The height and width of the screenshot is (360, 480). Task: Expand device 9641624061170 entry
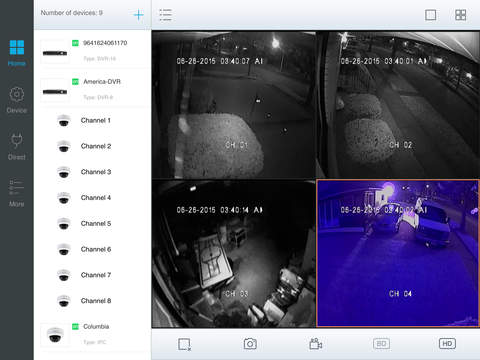pyautogui.click(x=92, y=50)
